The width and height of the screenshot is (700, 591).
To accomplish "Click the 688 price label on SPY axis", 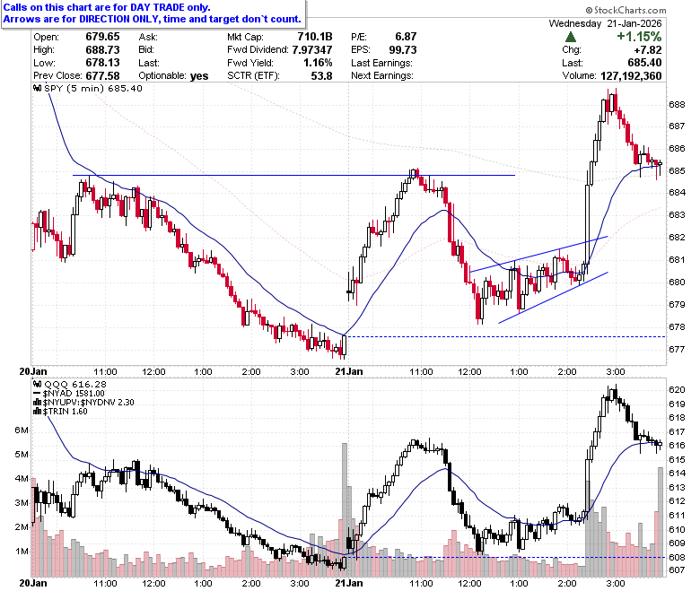I will [x=677, y=104].
